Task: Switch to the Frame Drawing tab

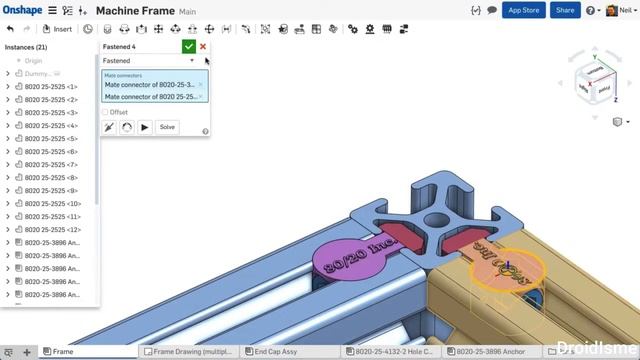Action: [188, 351]
